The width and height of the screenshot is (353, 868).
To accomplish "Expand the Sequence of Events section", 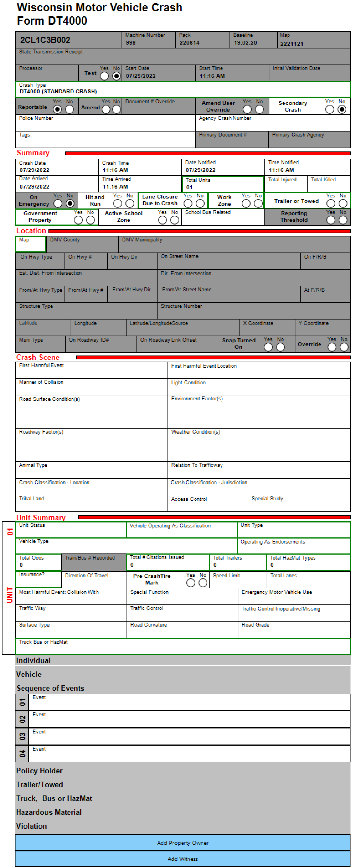I will click(182, 688).
